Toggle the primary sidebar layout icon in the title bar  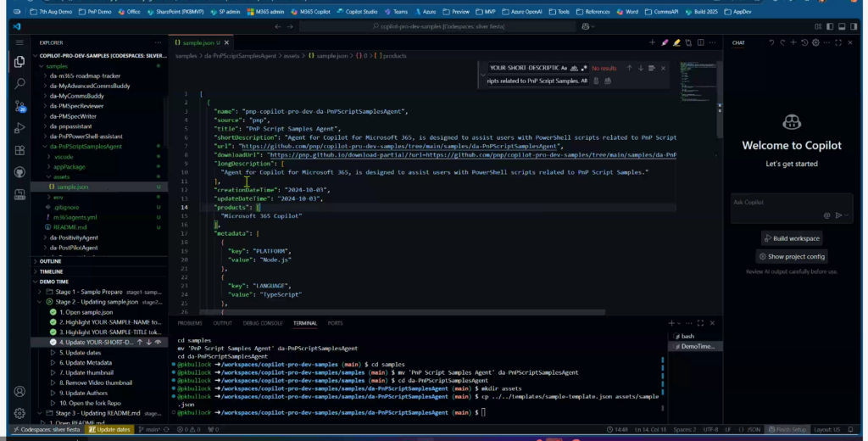[x=830, y=26]
